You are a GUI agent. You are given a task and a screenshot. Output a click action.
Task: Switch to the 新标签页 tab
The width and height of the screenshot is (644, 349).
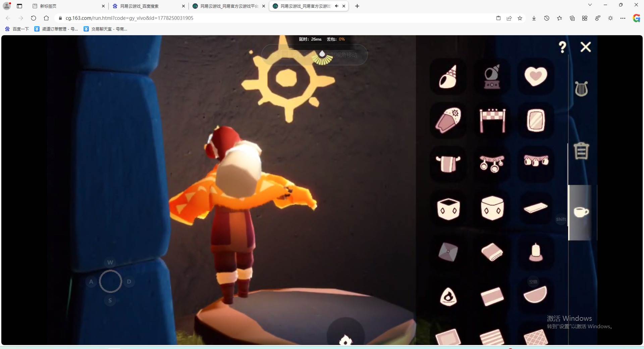tap(69, 6)
